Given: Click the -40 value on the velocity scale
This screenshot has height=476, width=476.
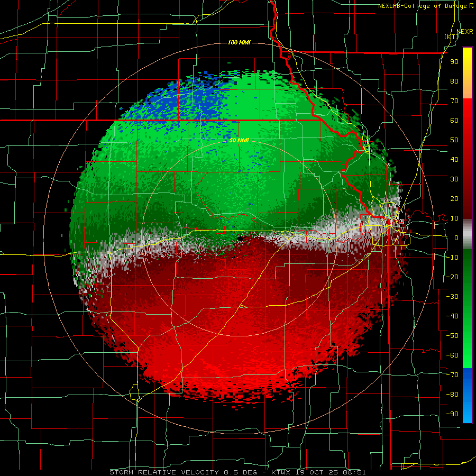Looking at the screenshot, I should pos(452,316).
